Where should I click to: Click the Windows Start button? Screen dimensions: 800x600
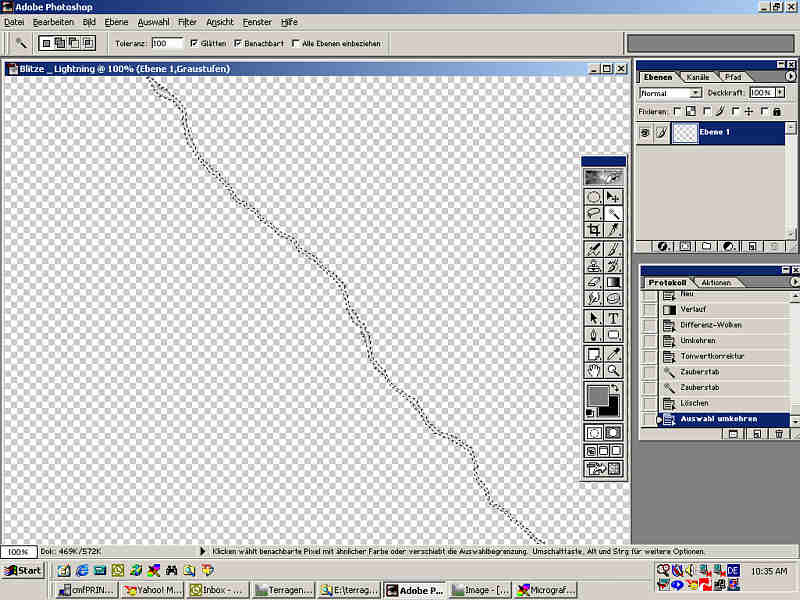coord(23,570)
